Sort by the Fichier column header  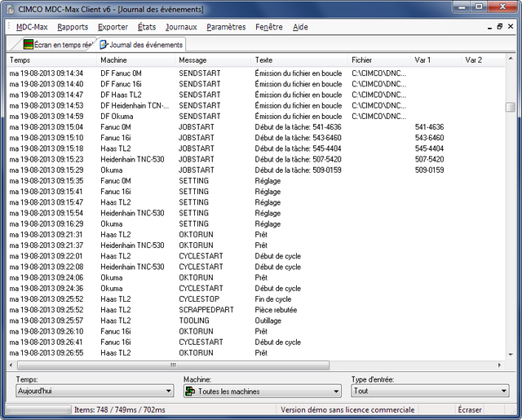pyautogui.click(x=379, y=60)
